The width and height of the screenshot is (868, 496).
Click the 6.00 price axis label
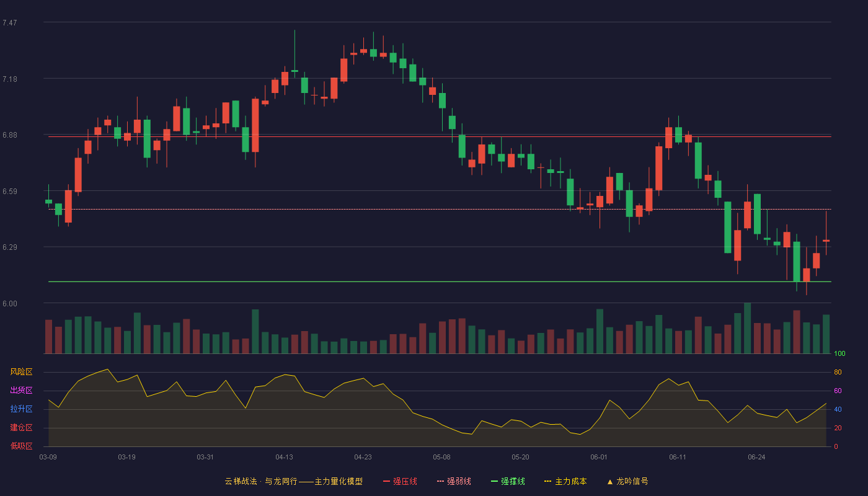[10, 304]
